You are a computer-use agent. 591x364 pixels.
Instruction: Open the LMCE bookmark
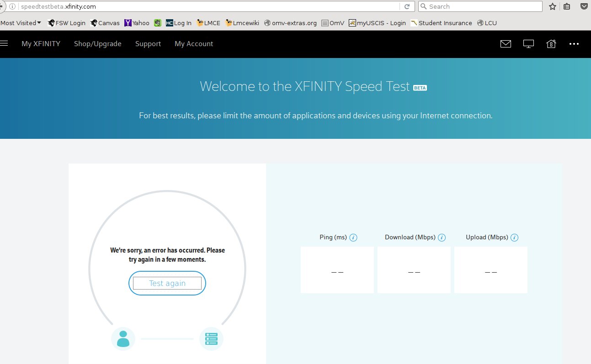208,23
